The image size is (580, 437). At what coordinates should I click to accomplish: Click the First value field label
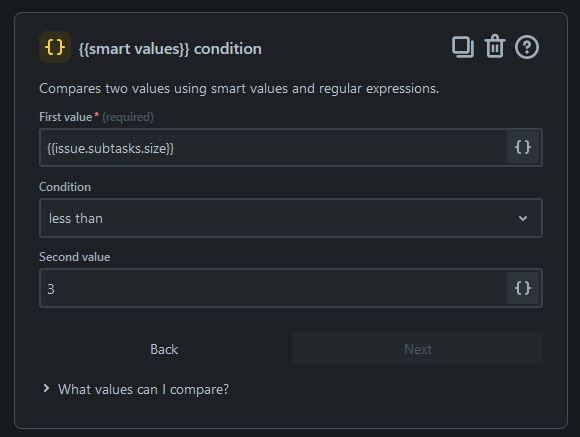65,117
